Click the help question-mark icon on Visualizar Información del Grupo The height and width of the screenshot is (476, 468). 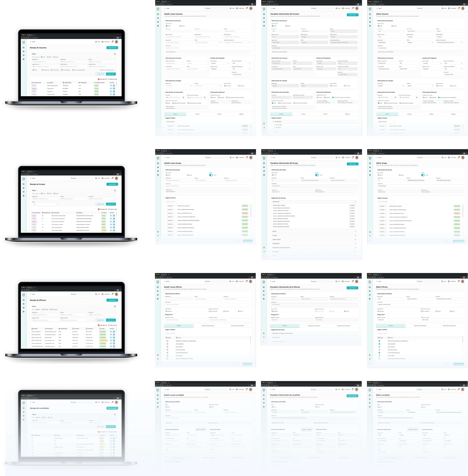pyautogui.click(x=264, y=248)
